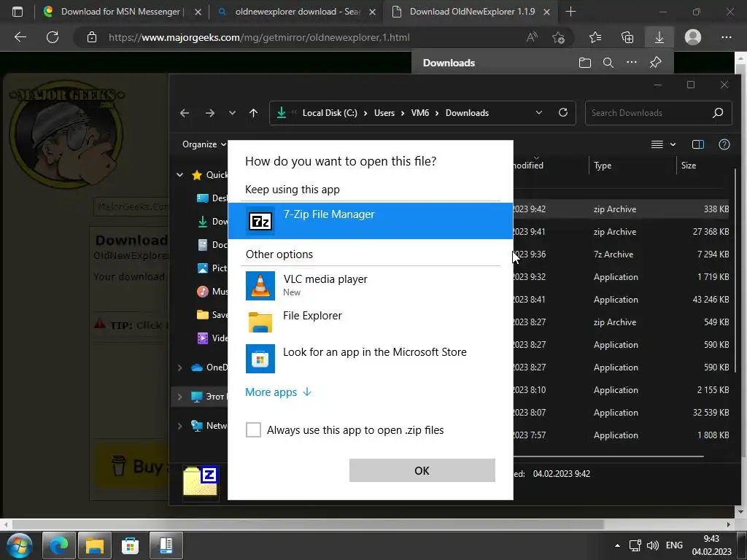Screen dimensions: 747x560
Task: Show hidden tray icons
Action: coord(617,545)
